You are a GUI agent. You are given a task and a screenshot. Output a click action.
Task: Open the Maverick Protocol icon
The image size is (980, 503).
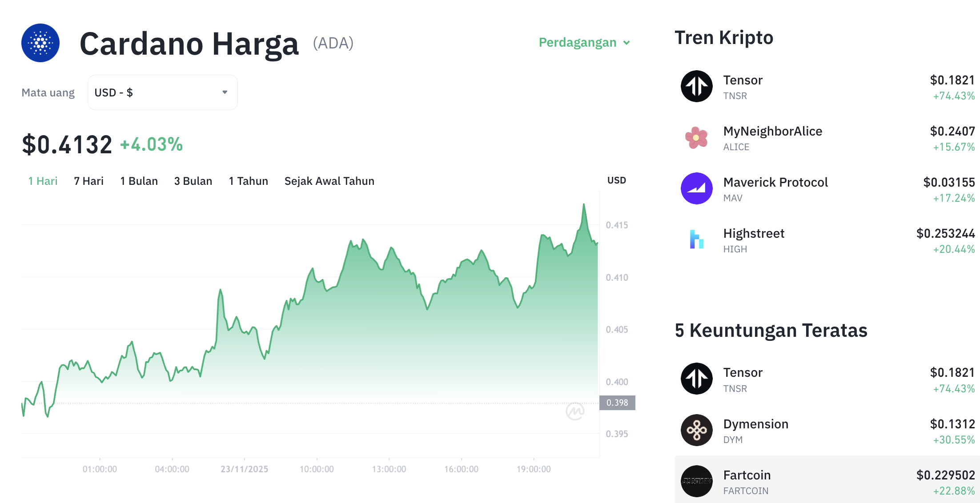[x=696, y=188]
